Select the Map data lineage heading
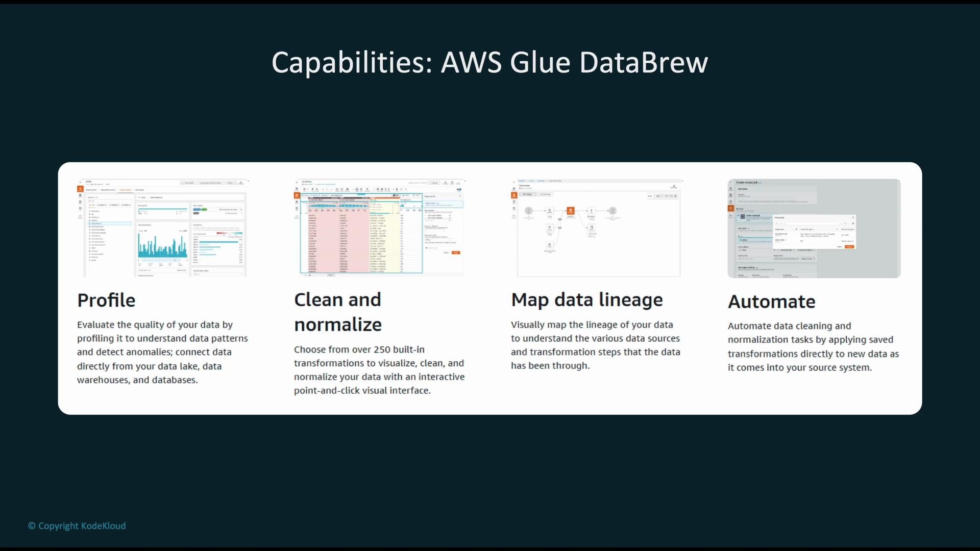The height and width of the screenshot is (551, 980). coord(587,300)
